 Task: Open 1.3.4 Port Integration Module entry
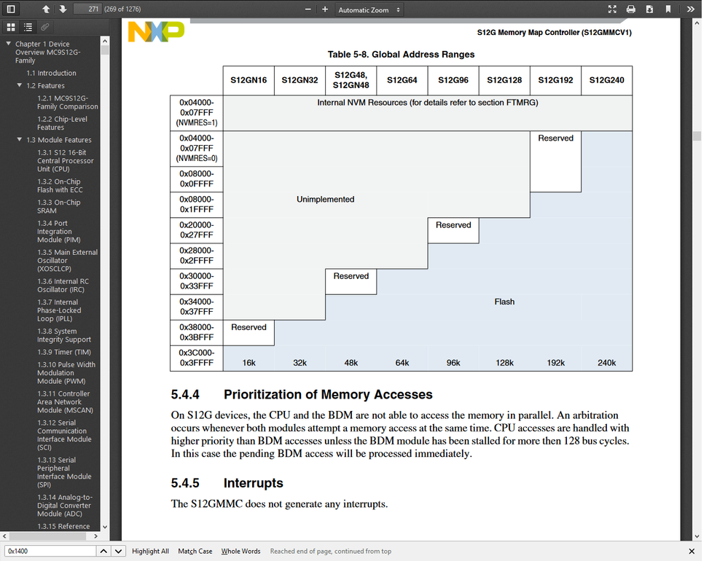[x=59, y=231]
